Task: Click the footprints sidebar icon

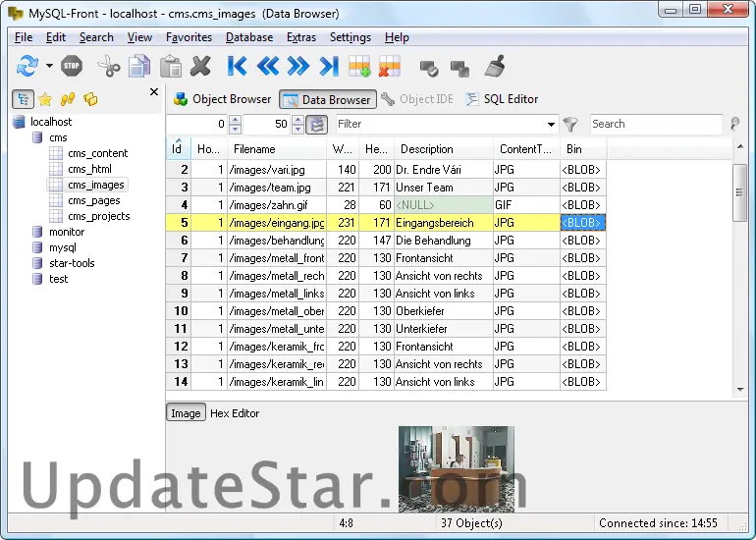Action: click(x=68, y=99)
